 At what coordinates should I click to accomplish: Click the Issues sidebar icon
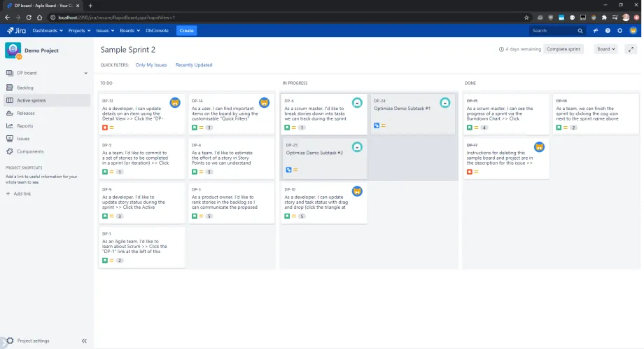(x=9, y=139)
